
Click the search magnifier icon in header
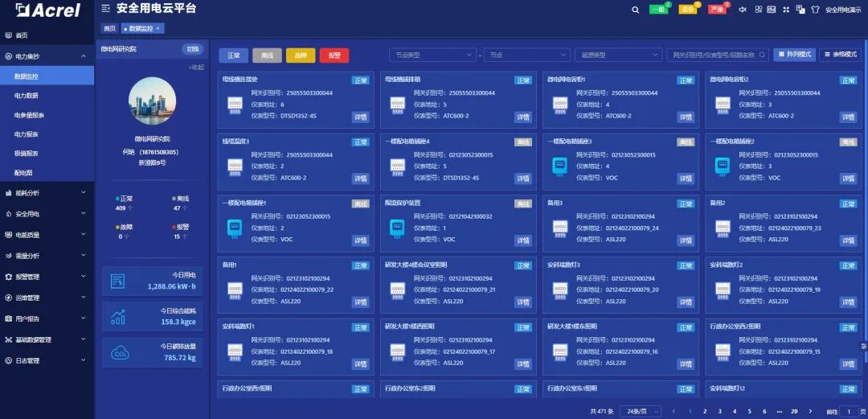pos(635,10)
